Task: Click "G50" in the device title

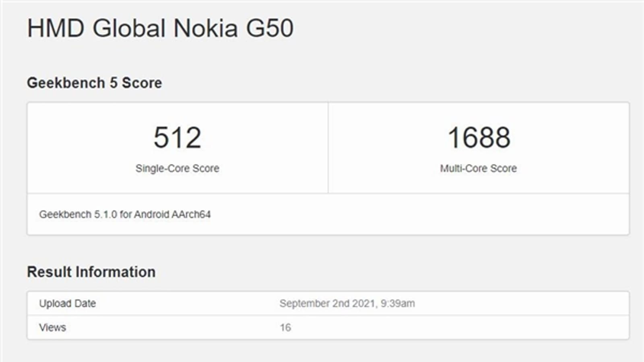Action: (270, 28)
